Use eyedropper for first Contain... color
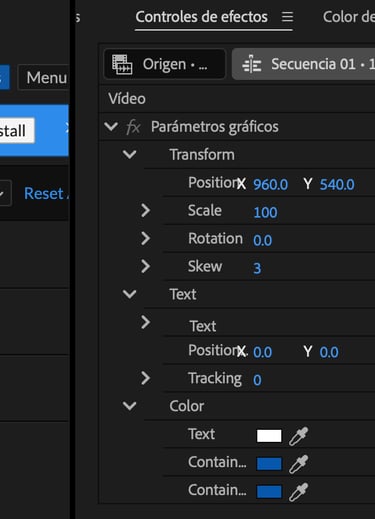375x519 pixels. [298, 464]
